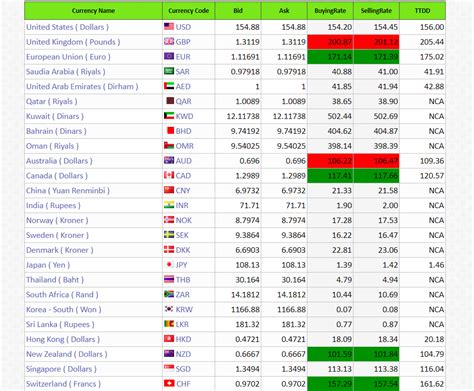Open the United States ( Dollars ) link
This screenshot has height=391, width=474.
pos(67,27)
